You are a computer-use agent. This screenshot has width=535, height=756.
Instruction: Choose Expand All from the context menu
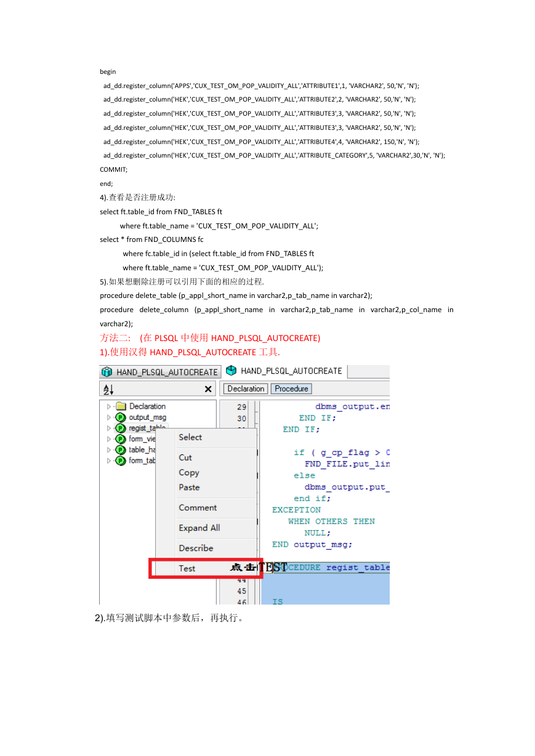206,528
